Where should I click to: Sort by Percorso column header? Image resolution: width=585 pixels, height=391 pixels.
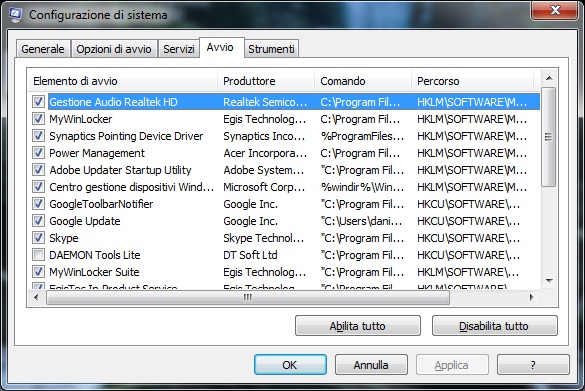point(472,81)
